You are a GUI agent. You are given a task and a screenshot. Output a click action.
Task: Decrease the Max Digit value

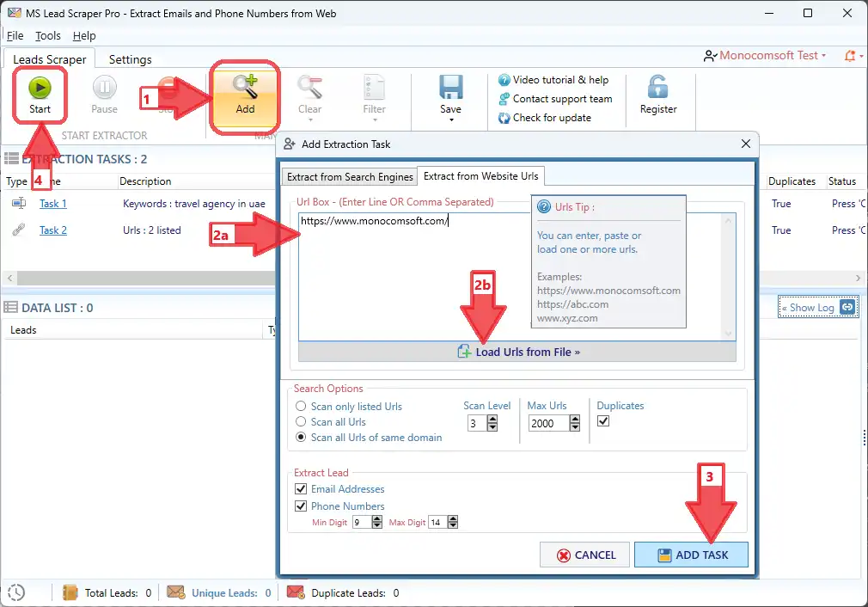(x=453, y=525)
